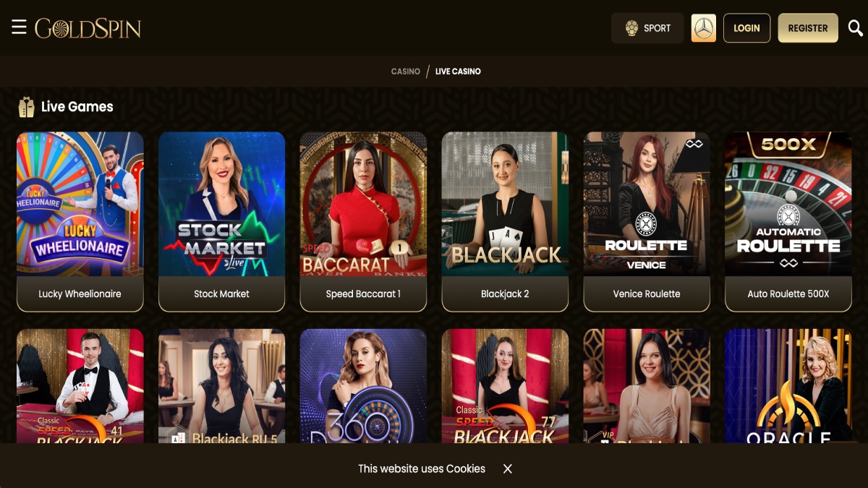868x488 pixels.
Task: Open the Oracle game thumbnail
Action: 788,386
